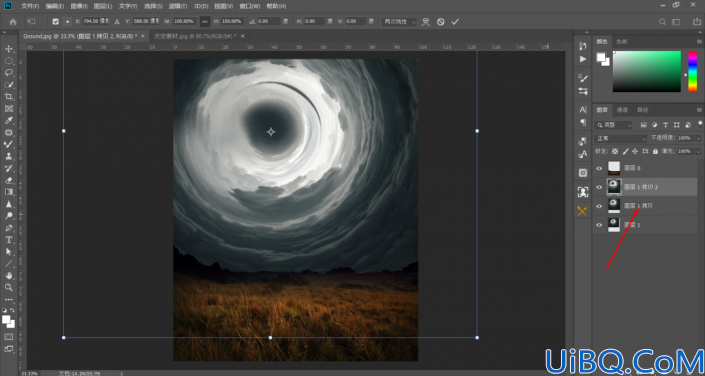Viewport: 705px width, 376px height.
Task: Select the Hand tool
Action: click(9, 276)
